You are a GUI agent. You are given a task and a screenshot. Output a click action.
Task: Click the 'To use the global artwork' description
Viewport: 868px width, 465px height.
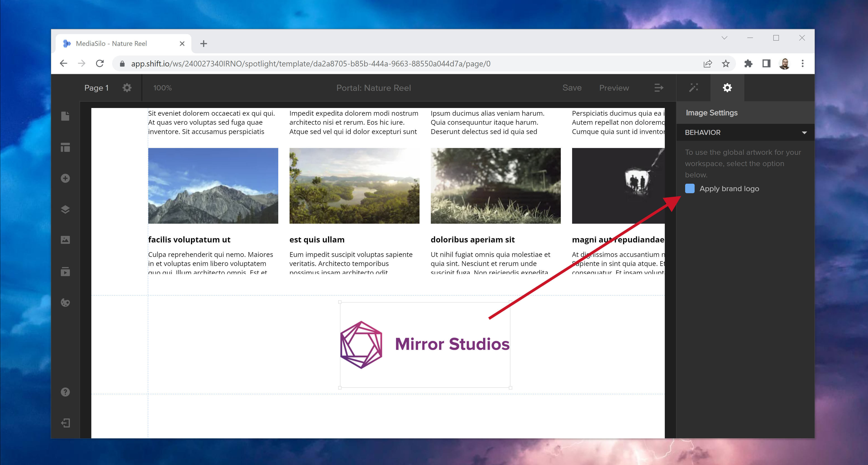pos(743,163)
